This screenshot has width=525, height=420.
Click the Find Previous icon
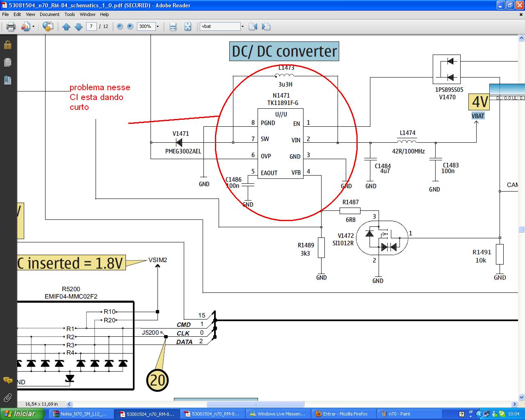253,27
